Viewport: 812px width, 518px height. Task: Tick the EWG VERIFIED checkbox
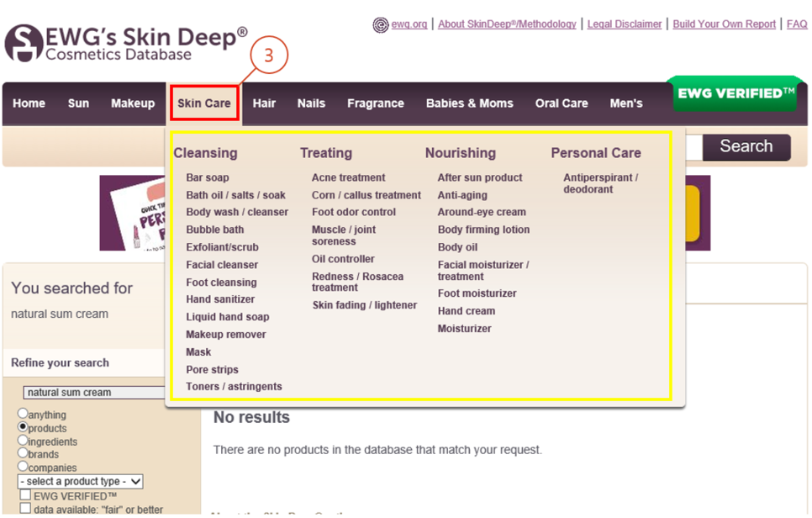coord(25,495)
